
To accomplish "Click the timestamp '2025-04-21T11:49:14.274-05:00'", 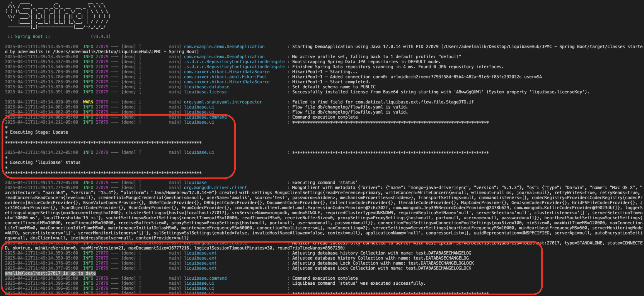I will [42, 188].
